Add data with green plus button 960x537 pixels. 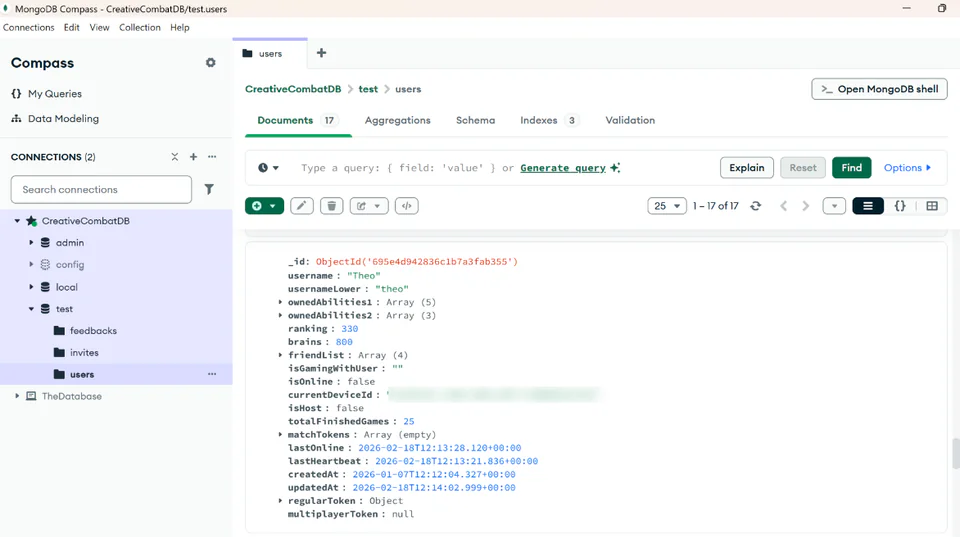tap(264, 206)
